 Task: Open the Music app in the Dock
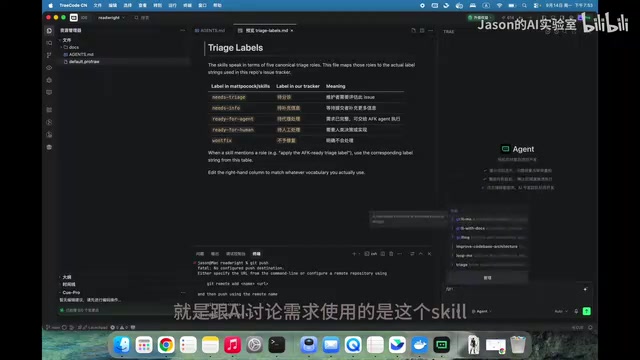(232, 345)
